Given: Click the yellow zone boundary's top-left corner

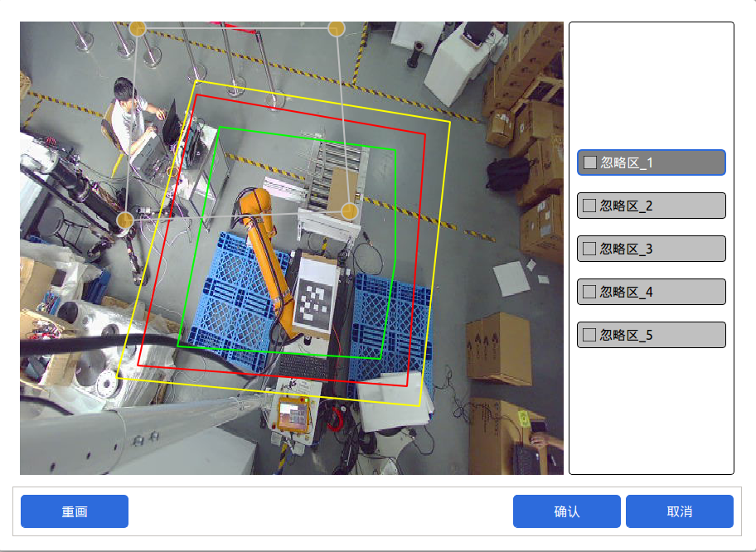Looking at the screenshot, I should [196, 81].
